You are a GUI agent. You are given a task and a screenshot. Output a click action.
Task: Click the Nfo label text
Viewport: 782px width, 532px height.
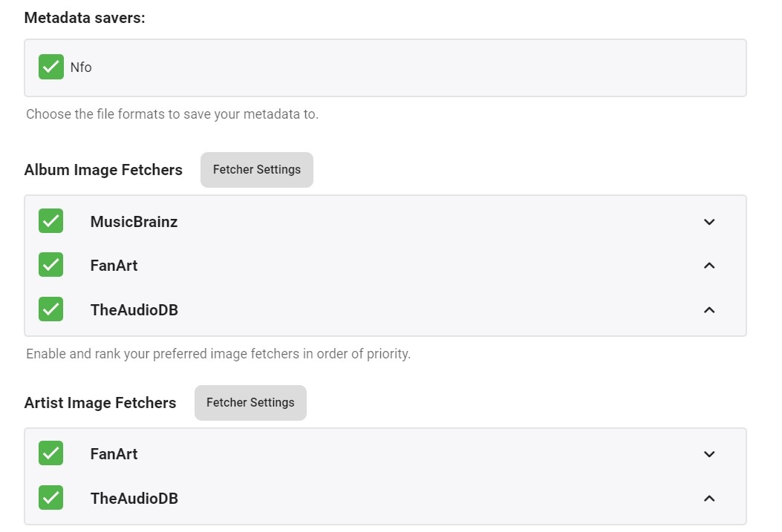[x=81, y=68]
